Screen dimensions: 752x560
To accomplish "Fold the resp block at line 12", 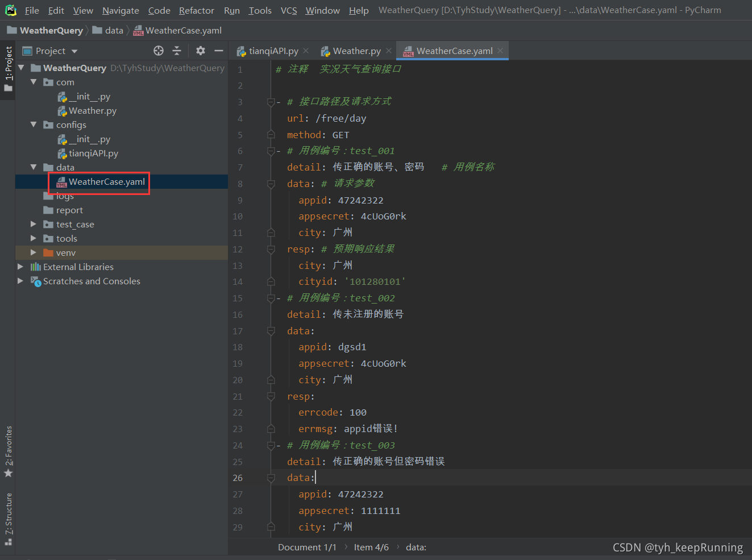I will point(271,249).
